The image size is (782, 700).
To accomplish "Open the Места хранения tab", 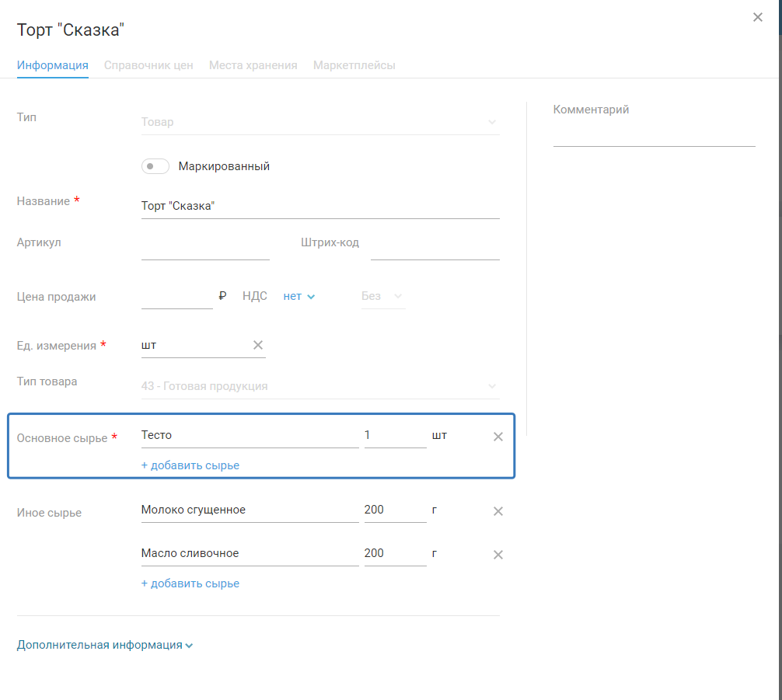I will click(x=253, y=65).
